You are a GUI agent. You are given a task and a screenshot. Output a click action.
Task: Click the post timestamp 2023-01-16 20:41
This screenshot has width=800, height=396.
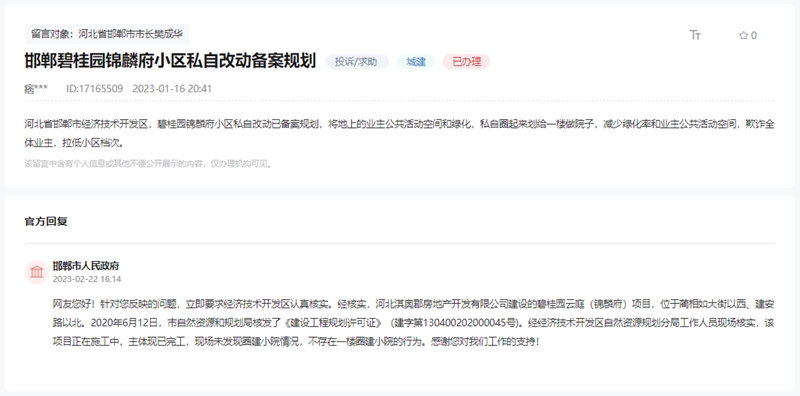pyautogui.click(x=172, y=89)
